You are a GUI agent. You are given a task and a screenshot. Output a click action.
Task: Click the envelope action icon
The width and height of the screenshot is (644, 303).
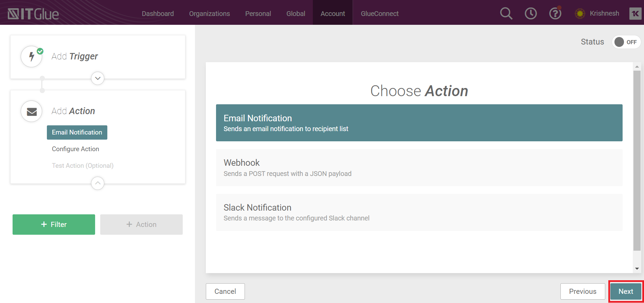[32, 111]
